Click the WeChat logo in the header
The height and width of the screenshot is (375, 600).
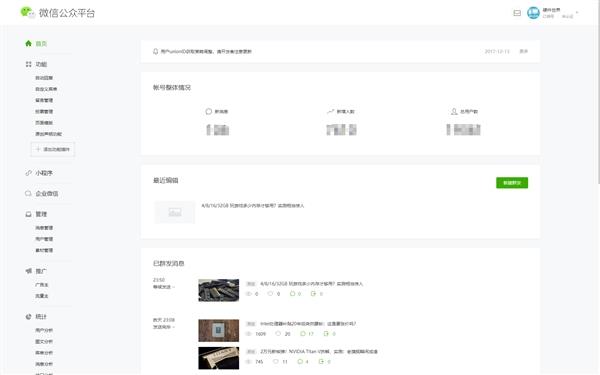[28, 12]
